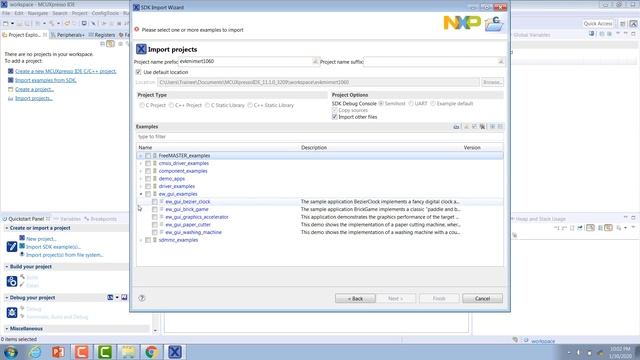640x360 pixels.
Task: Open the Windows Start menu orb
Action: [x=11, y=352]
